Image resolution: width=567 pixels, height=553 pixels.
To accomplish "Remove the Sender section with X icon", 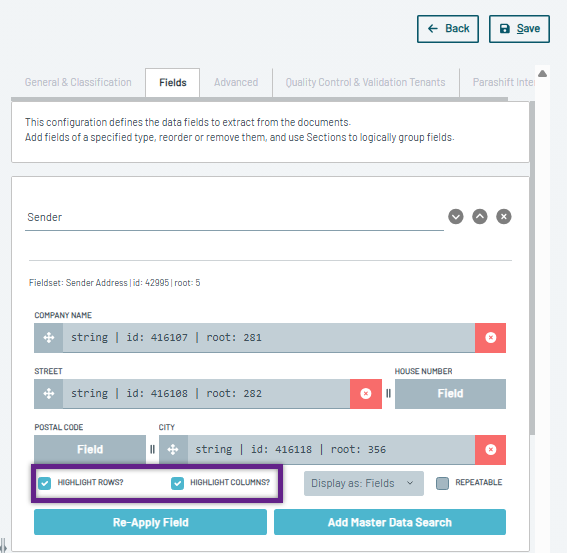I will (x=504, y=217).
